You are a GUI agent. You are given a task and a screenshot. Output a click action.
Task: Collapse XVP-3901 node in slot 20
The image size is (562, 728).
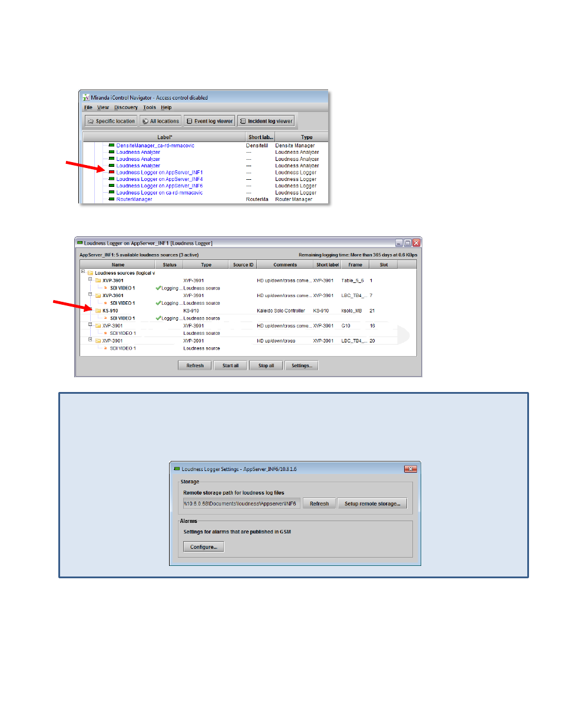pyautogui.click(x=90, y=340)
